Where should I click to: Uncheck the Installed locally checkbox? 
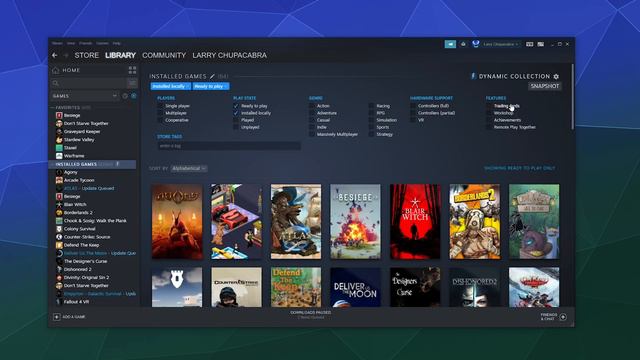pos(236,113)
